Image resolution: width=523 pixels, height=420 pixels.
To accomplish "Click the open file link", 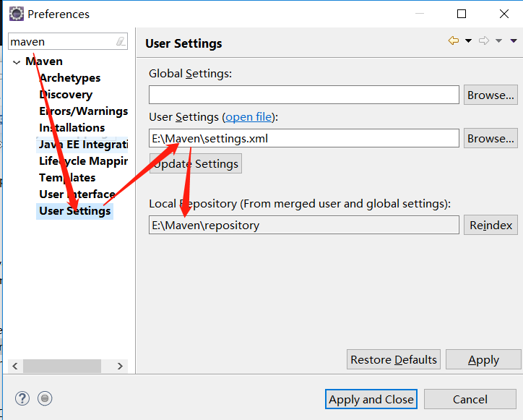I will tap(248, 117).
